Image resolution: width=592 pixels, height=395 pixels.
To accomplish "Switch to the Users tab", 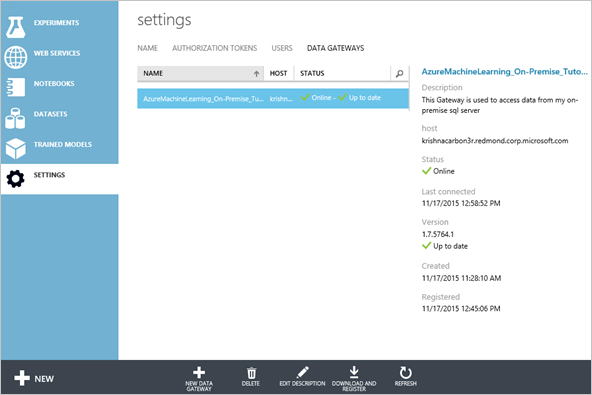I will [x=282, y=48].
